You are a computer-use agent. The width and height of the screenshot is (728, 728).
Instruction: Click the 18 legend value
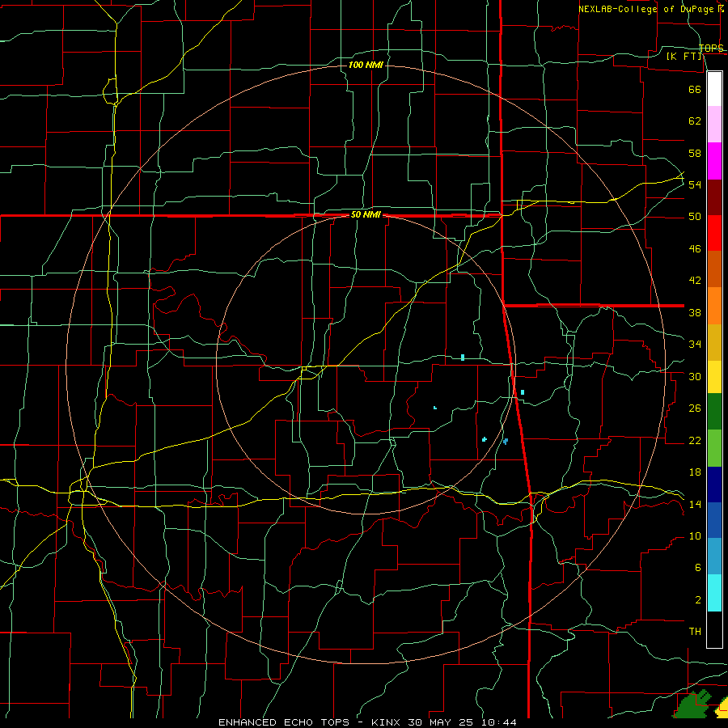point(695,472)
